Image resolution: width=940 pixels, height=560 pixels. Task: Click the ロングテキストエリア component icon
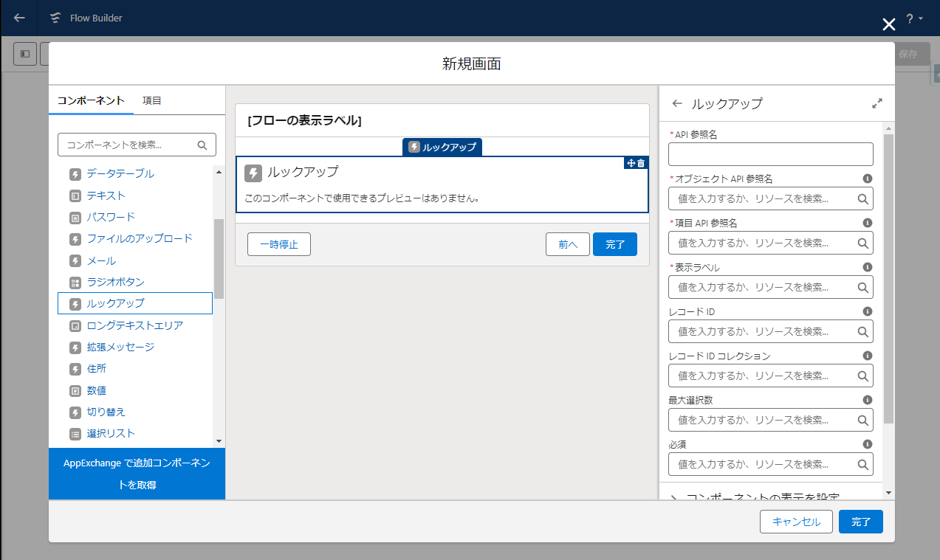pos(75,326)
